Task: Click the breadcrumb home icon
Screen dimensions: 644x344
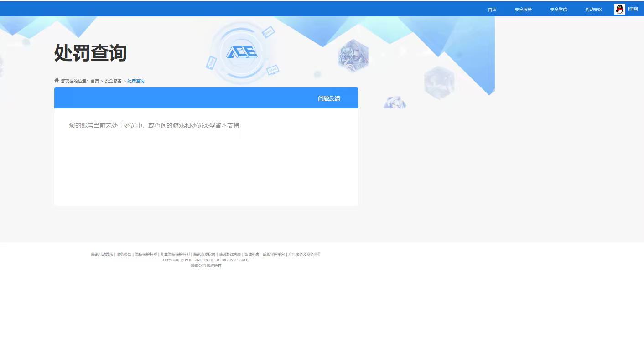Action: pyautogui.click(x=57, y=81)
